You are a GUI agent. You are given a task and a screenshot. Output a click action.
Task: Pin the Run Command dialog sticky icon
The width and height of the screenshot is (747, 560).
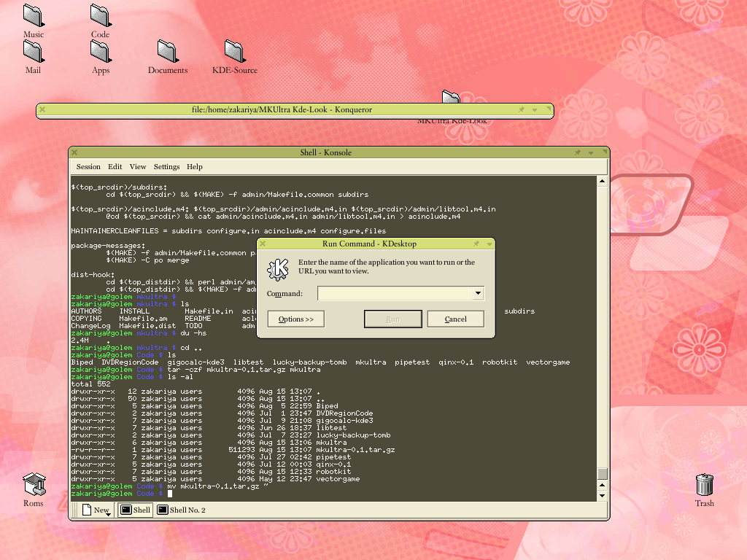coord(476,244)
